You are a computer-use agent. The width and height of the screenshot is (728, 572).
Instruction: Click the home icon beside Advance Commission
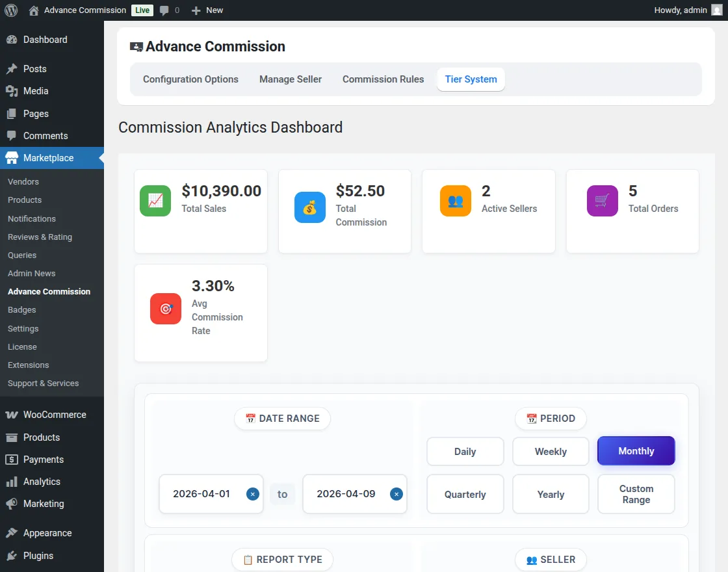pyautogui.click(x=34, y=10)
